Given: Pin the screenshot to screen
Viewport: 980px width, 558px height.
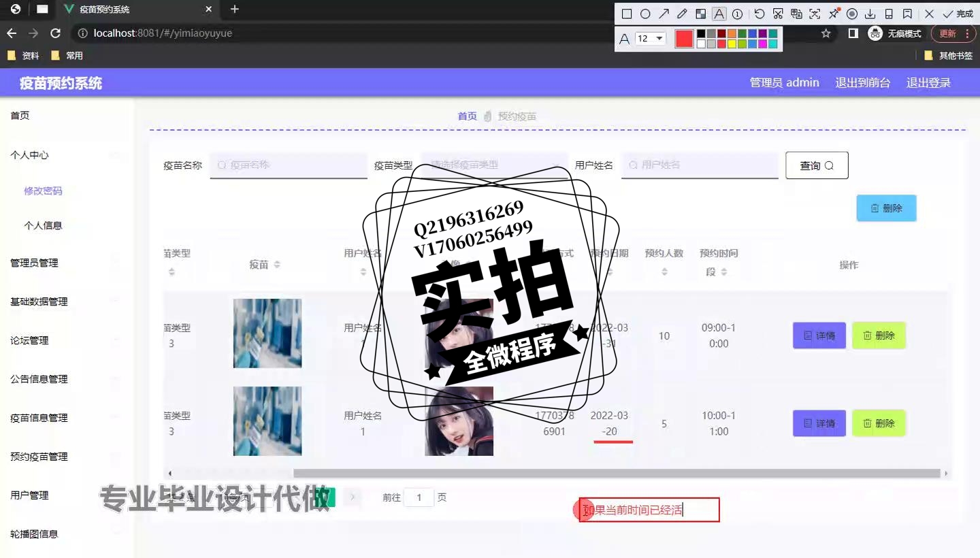Looking at the screenshot, I should pos(833,14).
